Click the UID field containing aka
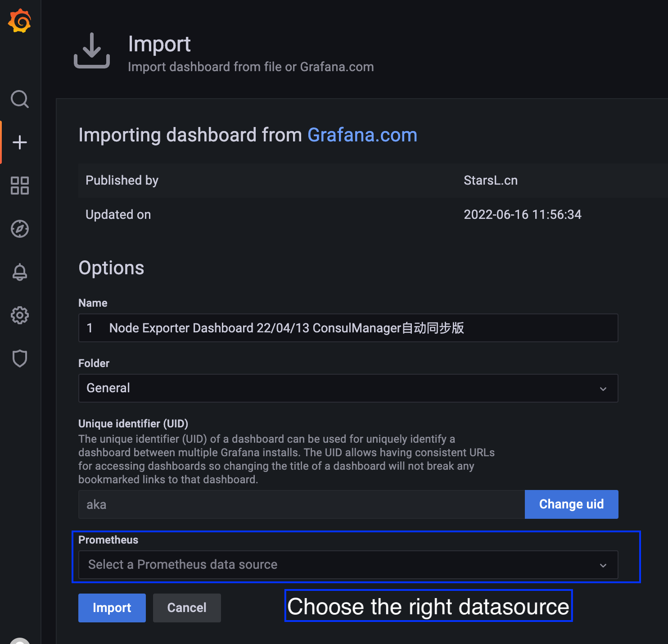668x644 pixels. coord(301,504)
